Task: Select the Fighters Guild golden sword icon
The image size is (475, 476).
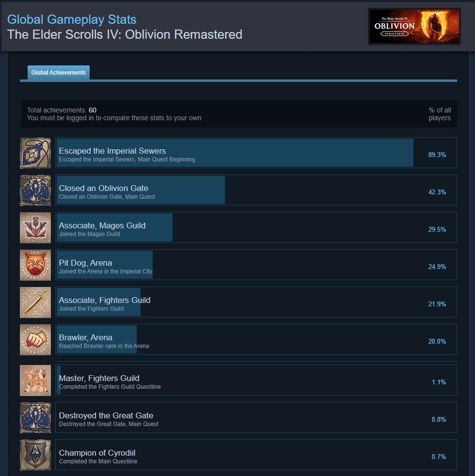Action: 35,302
